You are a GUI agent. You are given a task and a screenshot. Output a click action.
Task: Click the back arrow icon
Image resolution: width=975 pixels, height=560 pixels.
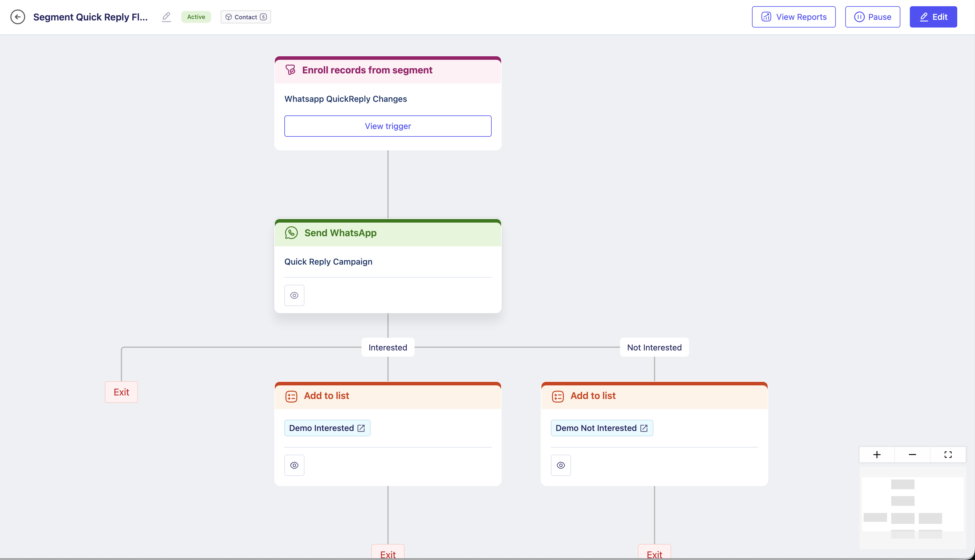pyautogui.click(x=18, y=17)
